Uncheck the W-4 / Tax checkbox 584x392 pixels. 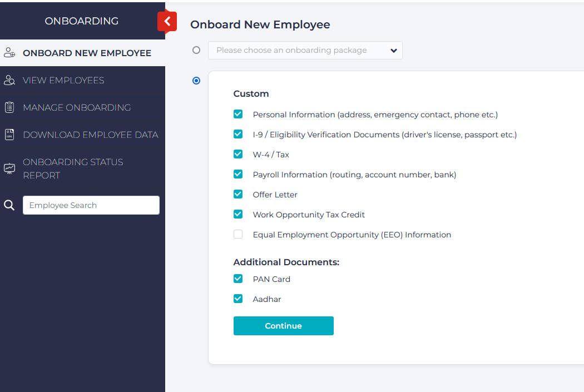(x=238, y=155)
